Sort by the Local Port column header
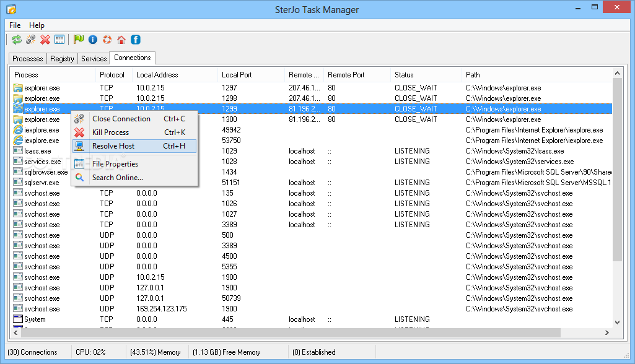The width and height of the screenshot is (635, 364). click(251, 75)
